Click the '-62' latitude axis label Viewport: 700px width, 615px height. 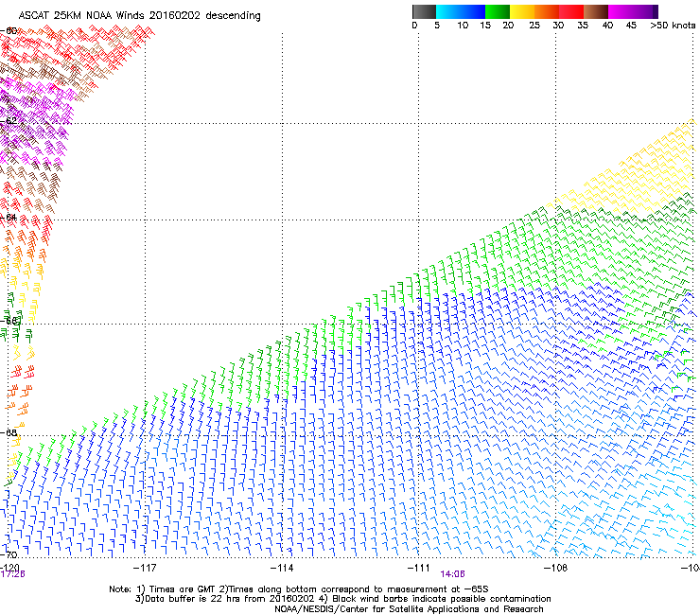coord(9,121)
